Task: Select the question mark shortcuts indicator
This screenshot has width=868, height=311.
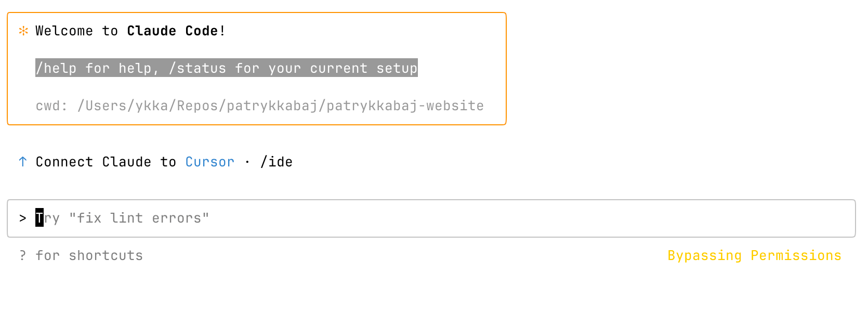Action: (x=22, y=255)
